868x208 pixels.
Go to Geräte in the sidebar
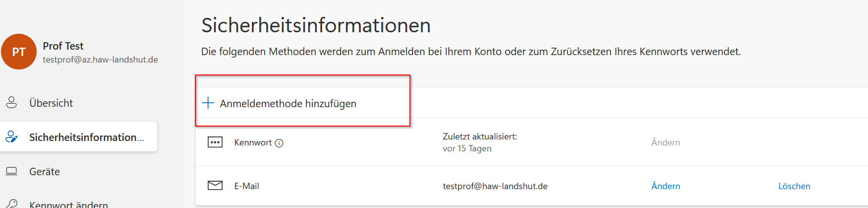pos(45,171)
